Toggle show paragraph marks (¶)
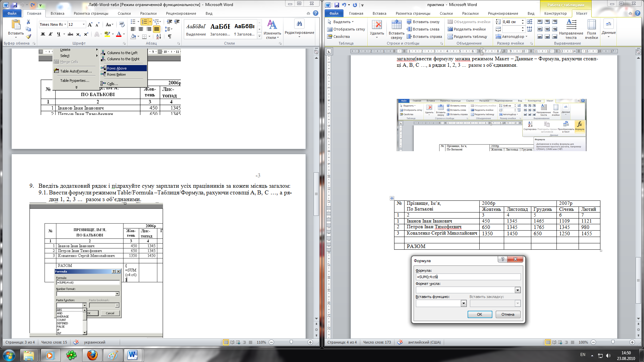644x362 pixels. (x=170, y=36)
